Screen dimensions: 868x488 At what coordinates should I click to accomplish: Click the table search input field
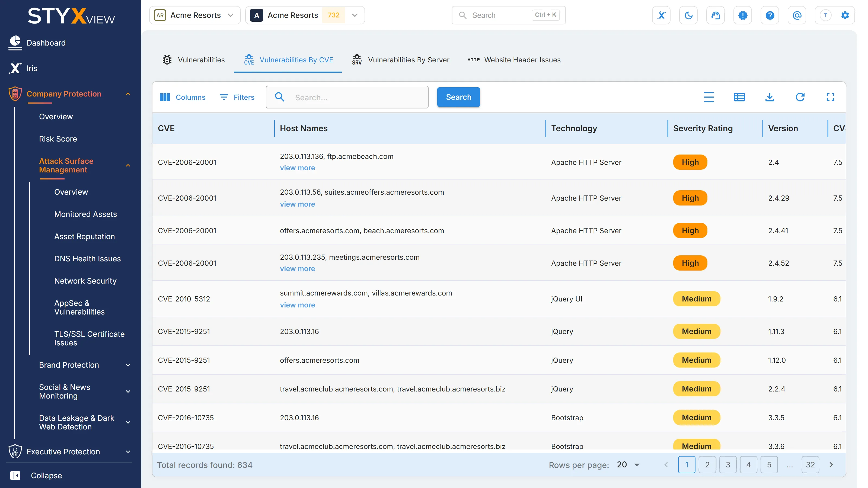pos(347,97)
